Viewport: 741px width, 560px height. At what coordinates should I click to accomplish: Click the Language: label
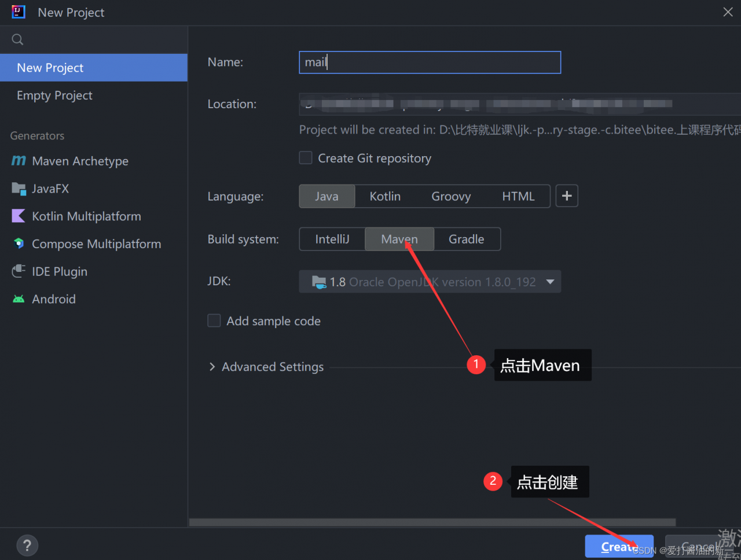(236, 197)
